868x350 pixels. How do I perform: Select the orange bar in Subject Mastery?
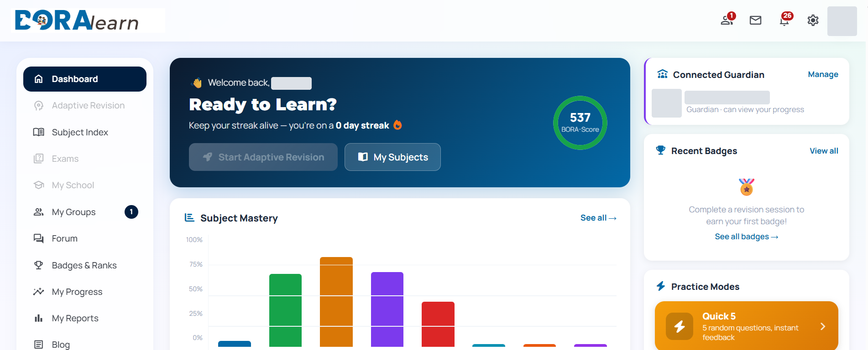coord(336,302)
